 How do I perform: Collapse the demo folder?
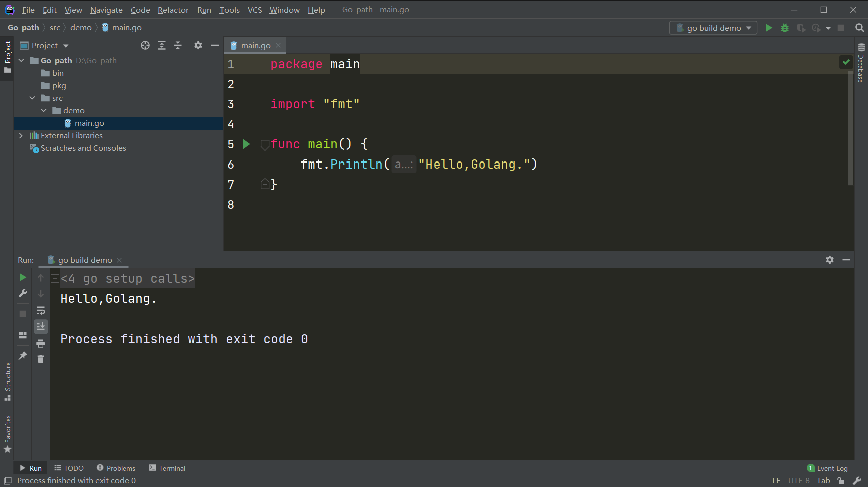coord(44,110)
